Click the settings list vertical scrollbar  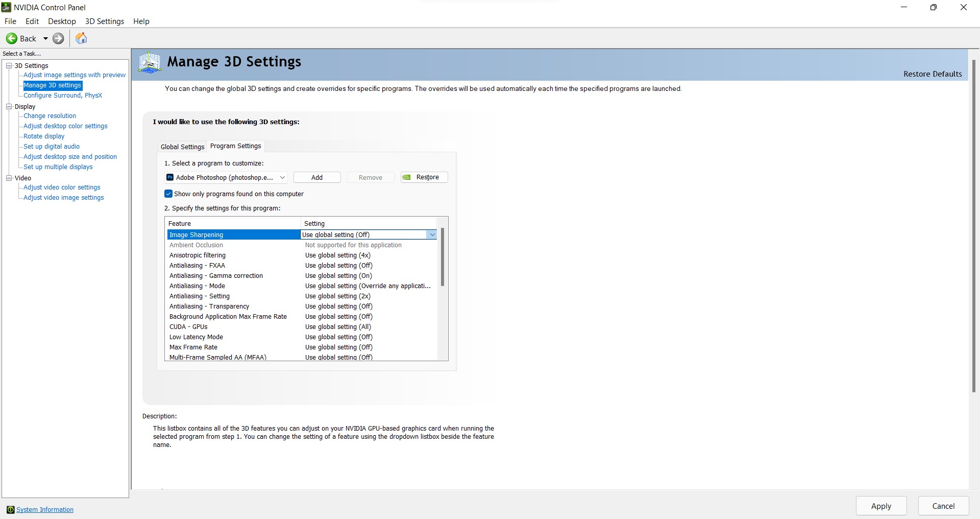tap(443, 257)
